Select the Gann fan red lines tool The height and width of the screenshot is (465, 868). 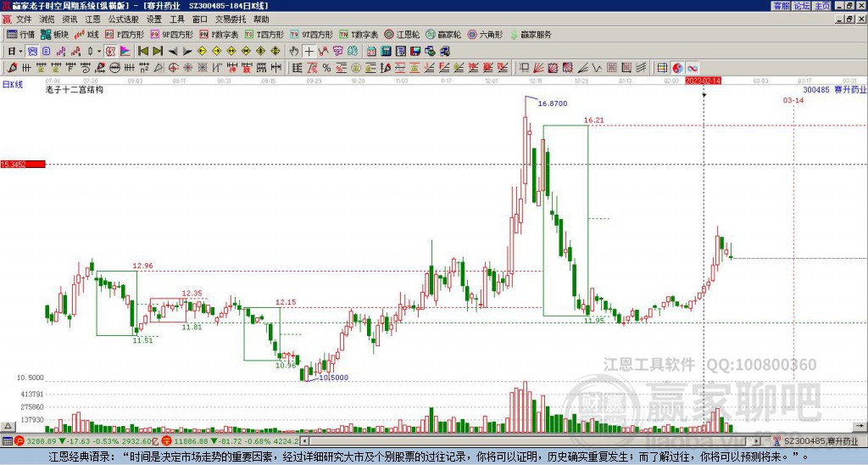(x=537, y=68)
